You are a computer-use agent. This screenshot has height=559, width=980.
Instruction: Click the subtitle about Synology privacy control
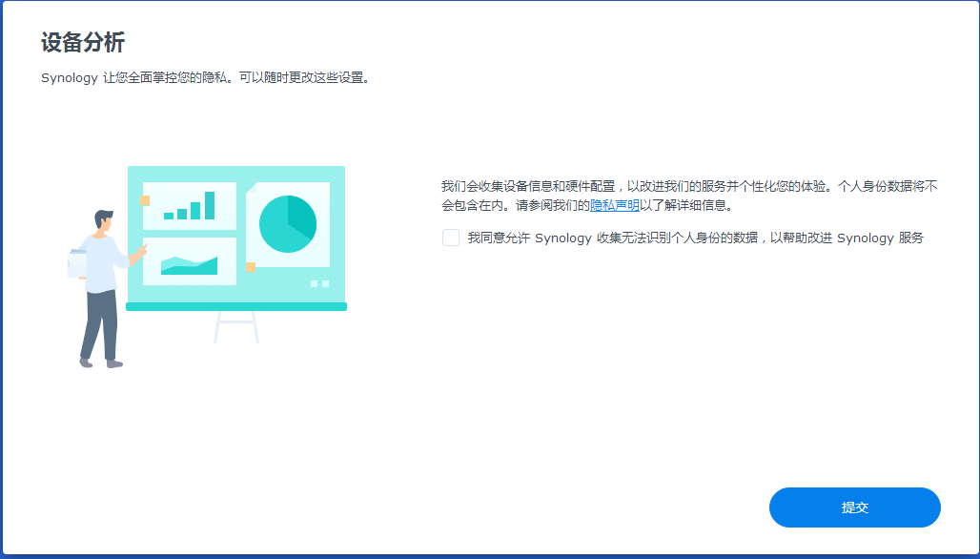(205, 78)
